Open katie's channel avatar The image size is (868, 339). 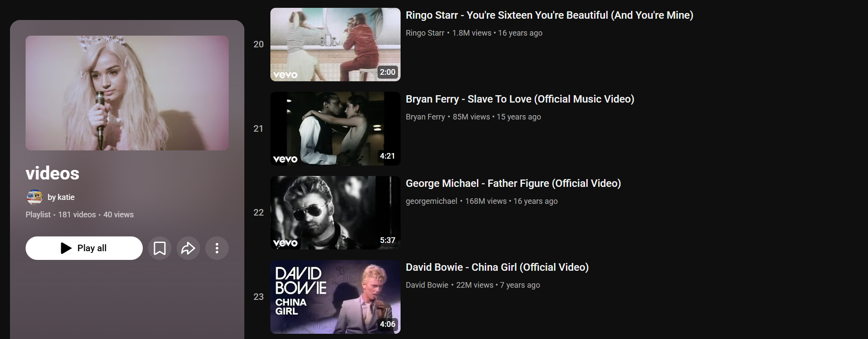point(34,197)
